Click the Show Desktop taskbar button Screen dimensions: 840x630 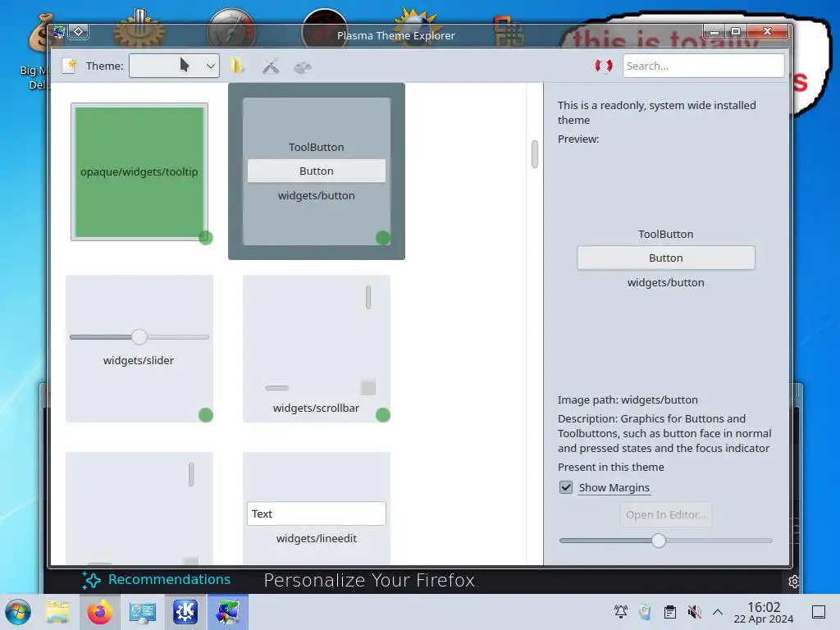tap(819, 612)
